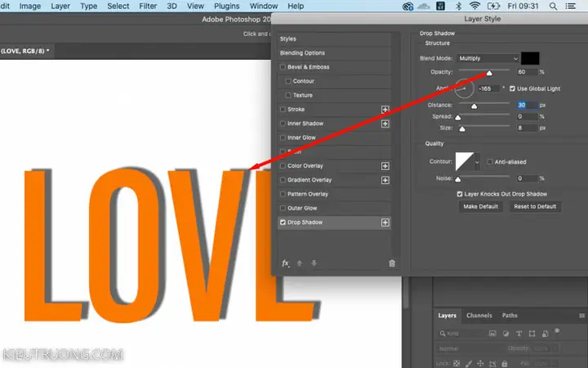
Task: Click the Opacity slider handle
Action: tap(489, 74)
